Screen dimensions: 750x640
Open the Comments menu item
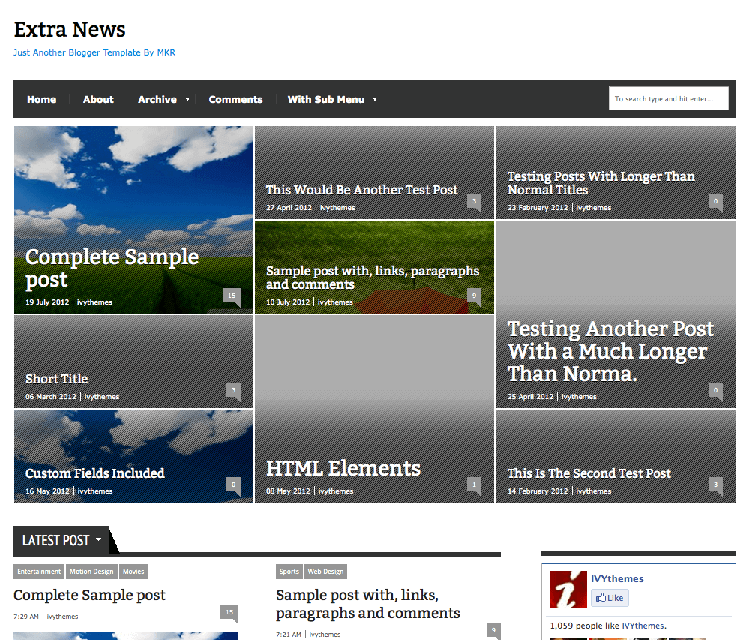235,99
